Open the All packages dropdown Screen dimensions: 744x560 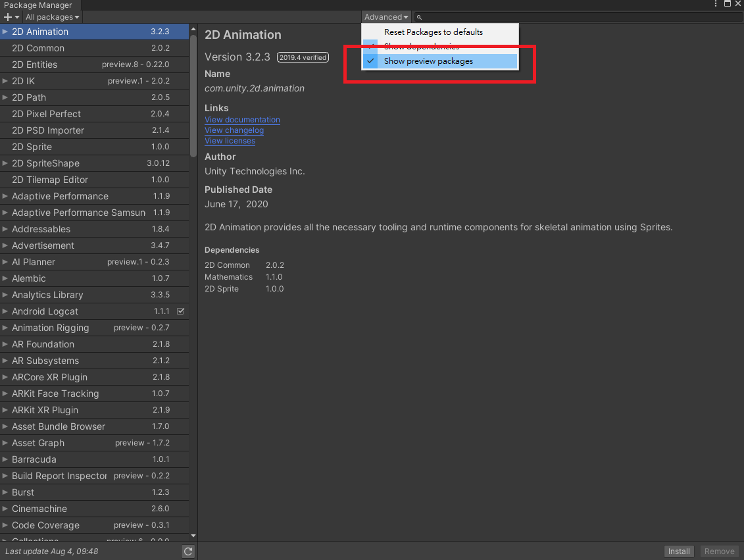(x=52, y=17)
